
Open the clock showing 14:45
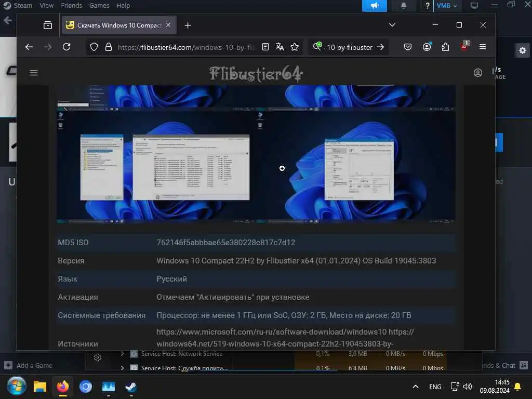(x=495, y=387)
